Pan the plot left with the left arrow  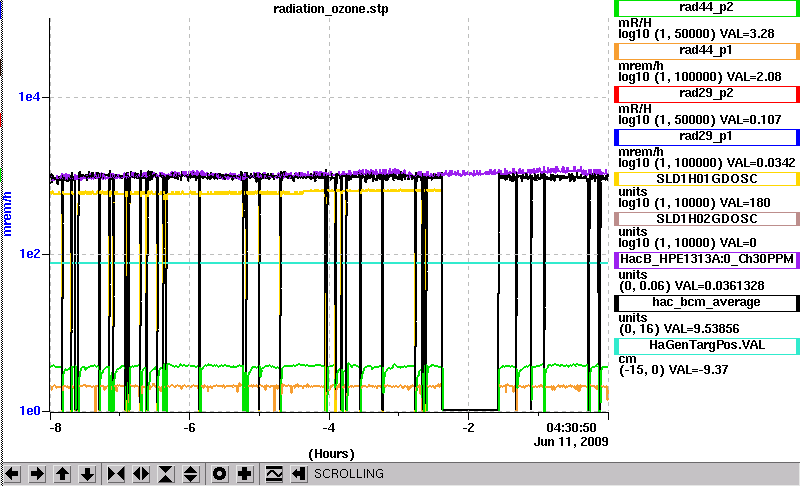[x=12, y=474]
